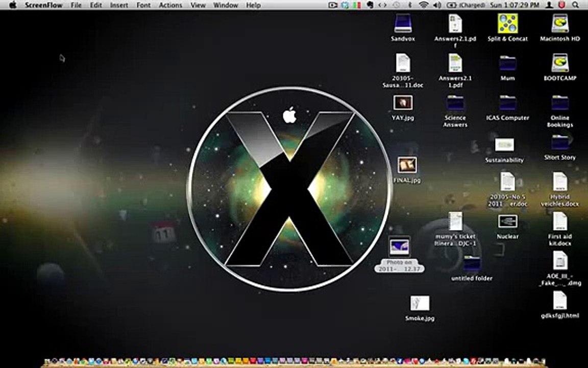
Task: Select the 20305-No 5 2011 doc file
Action: tap(508, 182)
